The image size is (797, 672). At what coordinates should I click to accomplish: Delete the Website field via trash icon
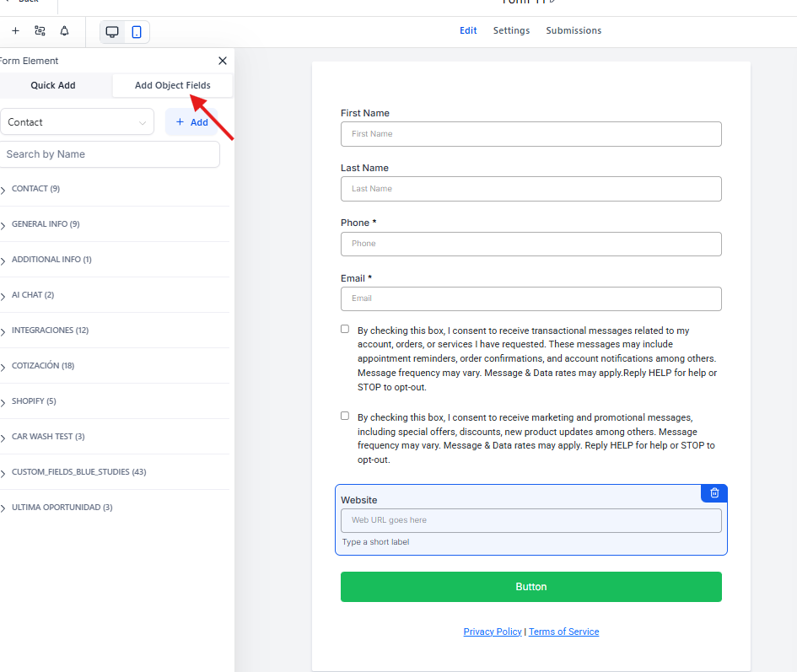click(x=714, y=493)
